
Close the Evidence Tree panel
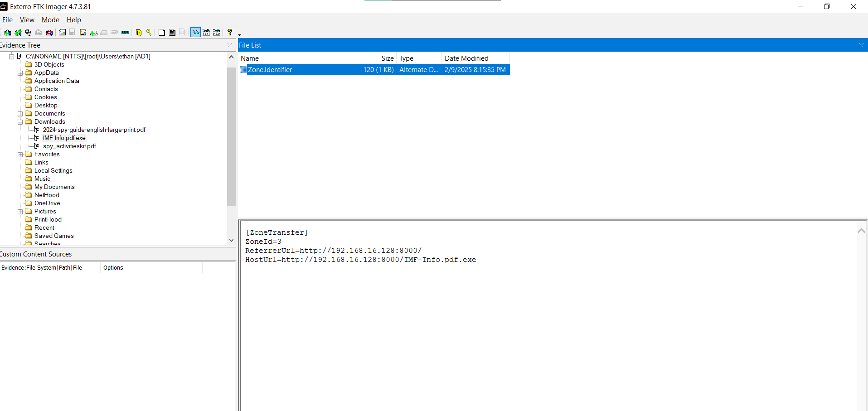229,45
